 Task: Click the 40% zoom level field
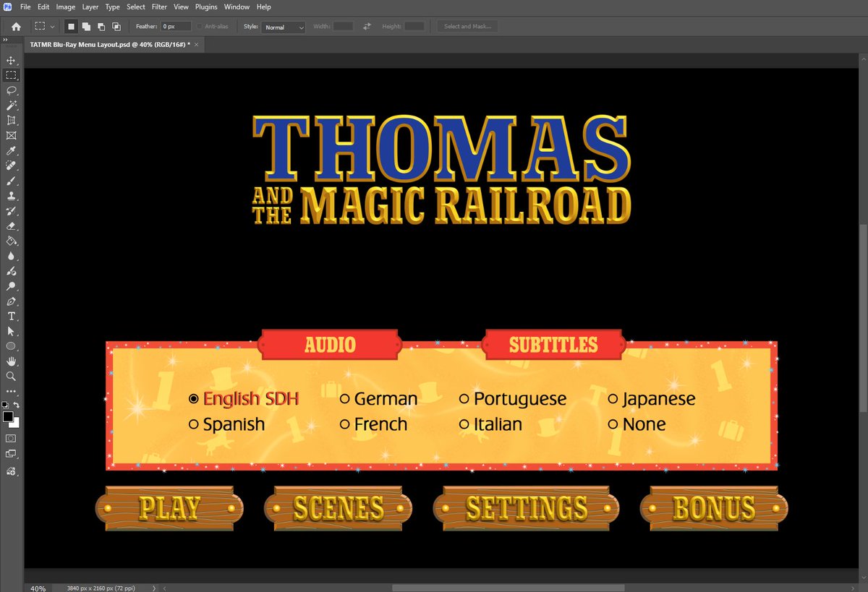pos(39,588)
